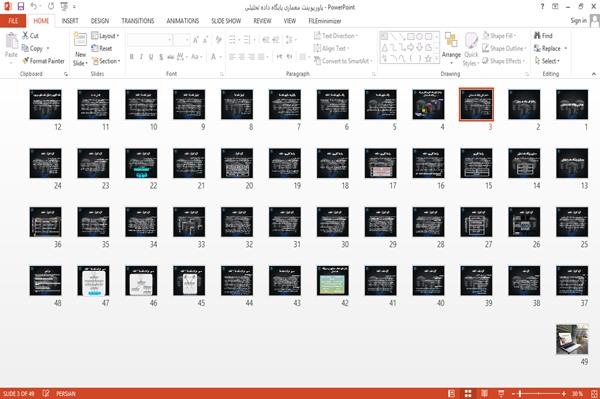Open the Clipboard pane dialog launcher
Image resolution: width=600 pixels, height=399 pixels.
tap(66, 74)
